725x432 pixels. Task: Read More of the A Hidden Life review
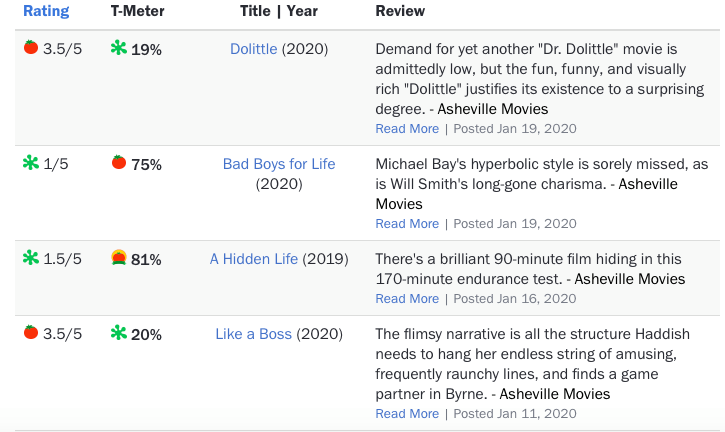(407, 298)
